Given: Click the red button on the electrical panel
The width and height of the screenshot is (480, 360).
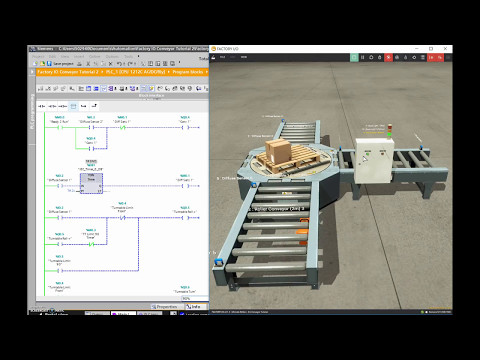Looking at the screenshot, I should (x=383, y=153).
